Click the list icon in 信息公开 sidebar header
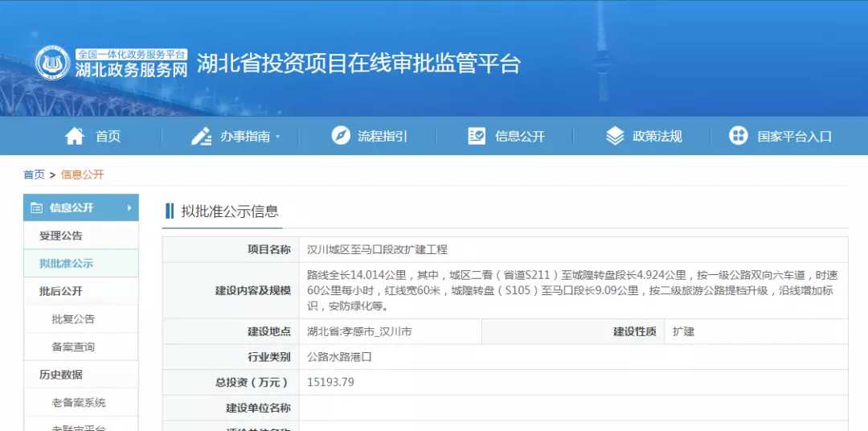The height and width of the screenshot is (431, 868). click(x=36, y=208)
